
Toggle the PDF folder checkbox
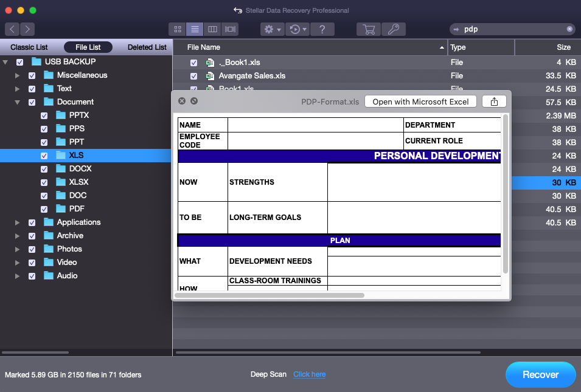44,209
